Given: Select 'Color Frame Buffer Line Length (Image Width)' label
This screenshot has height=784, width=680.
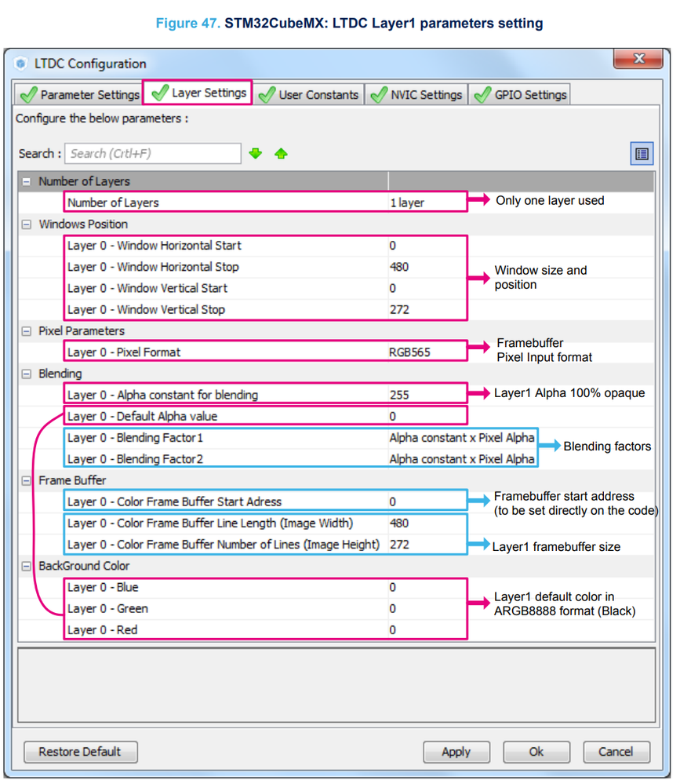Looking at the screenshot, I should click(x=210, y=523).
